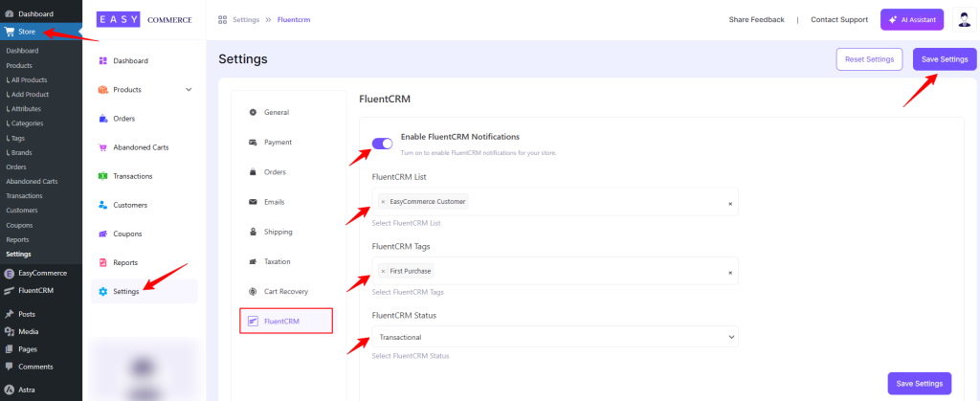
Task: Open the AI Assistant
Action: 912,19
